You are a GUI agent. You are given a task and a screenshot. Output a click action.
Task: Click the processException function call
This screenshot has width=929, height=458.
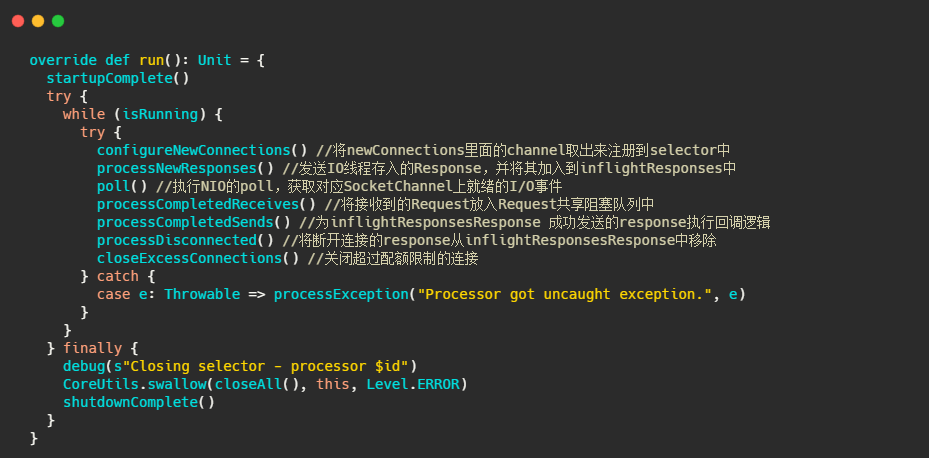pyautogui.click(x=340, y=294)
